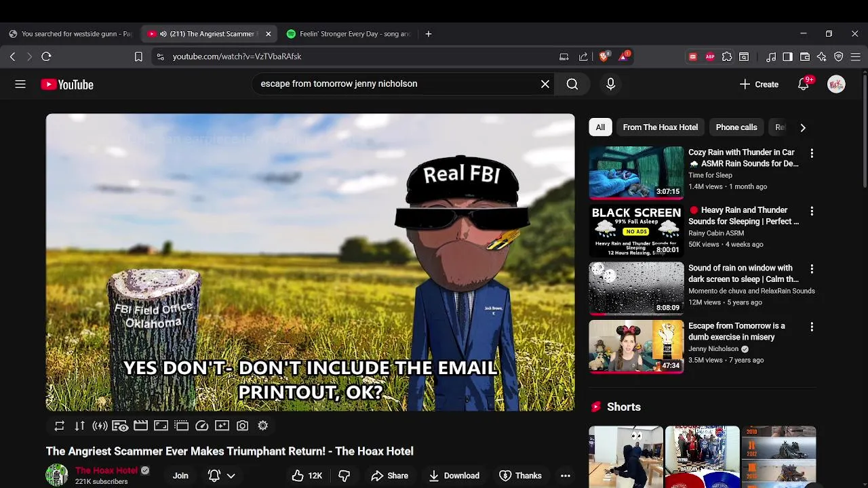Viewport: 868px width, 488px height.
Task: Open more actions ellipsis beside Thanks
Action: tap(566, 476)
